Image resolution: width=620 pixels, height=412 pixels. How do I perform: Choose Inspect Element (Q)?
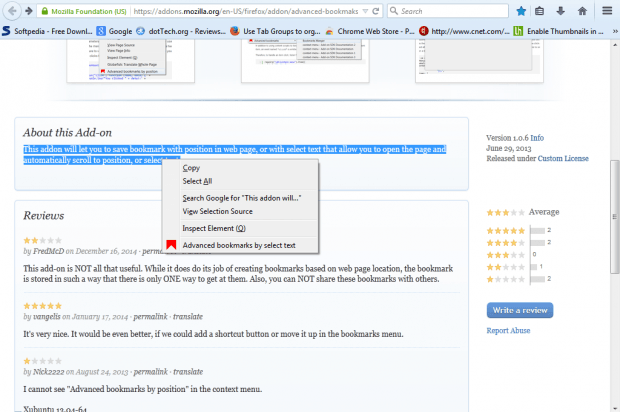(240, 228)
